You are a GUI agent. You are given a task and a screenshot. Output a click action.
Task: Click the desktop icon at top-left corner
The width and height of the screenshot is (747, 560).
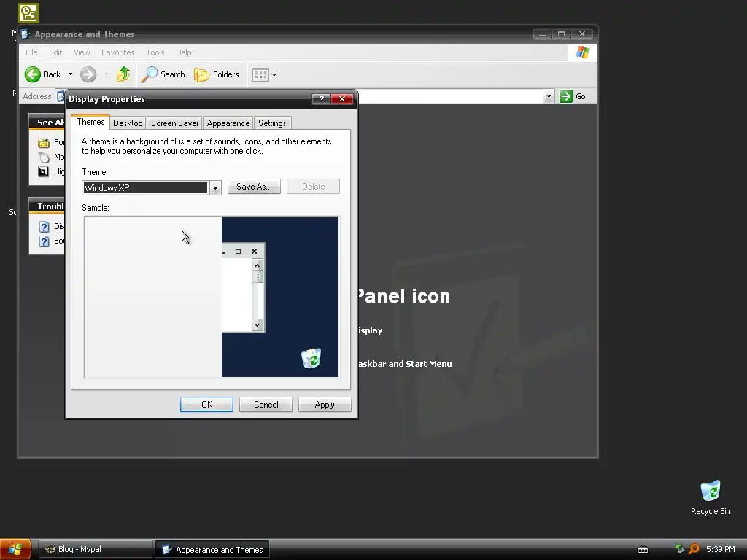[28, 13]
